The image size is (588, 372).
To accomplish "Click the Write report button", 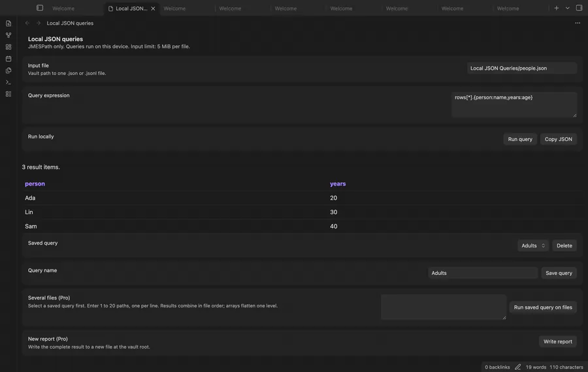I will pyautogui.click(x=558, y=342).
